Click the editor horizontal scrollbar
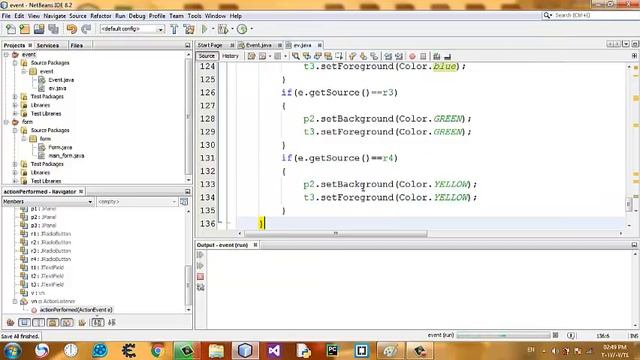 click(x=336, y=233)
